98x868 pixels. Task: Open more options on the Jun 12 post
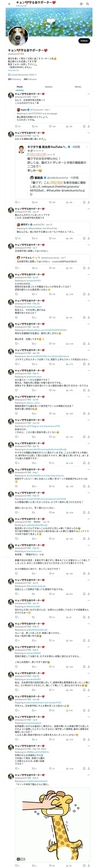tap(89, 133)
